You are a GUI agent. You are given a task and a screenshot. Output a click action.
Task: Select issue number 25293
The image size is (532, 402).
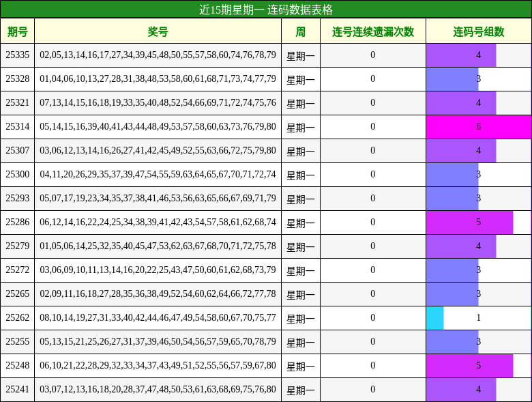coord(18,199)
